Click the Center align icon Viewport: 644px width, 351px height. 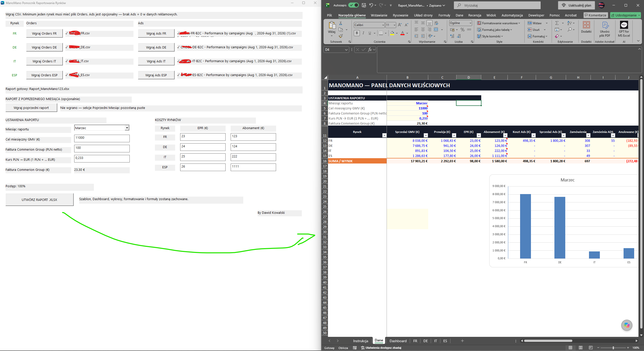[423, 30]
